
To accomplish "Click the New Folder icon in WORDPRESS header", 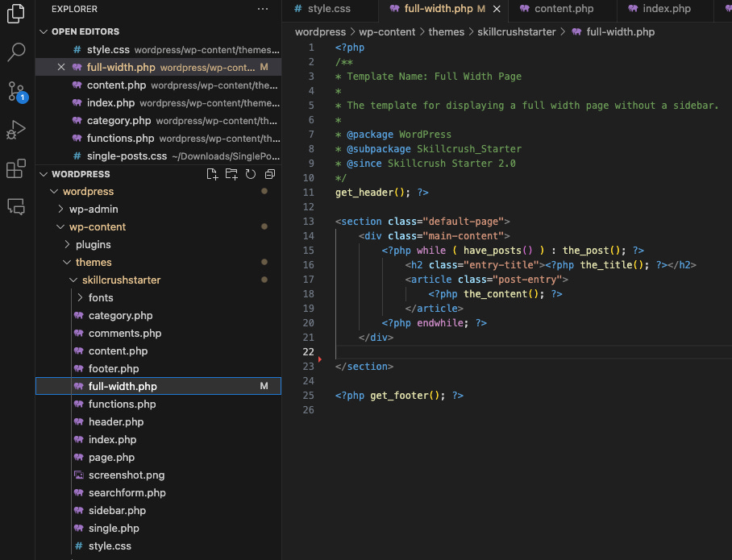I will (231, 174).
